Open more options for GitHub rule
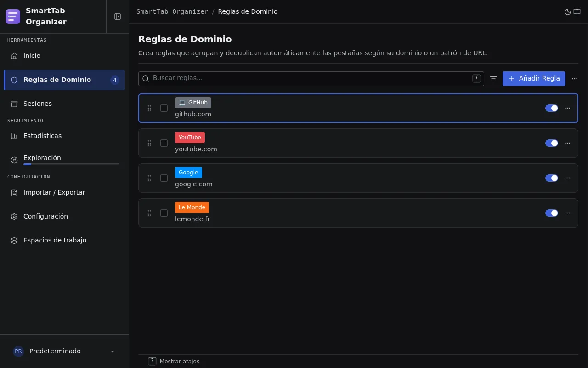This screenshot has height=368, width=588. (567, 108)
